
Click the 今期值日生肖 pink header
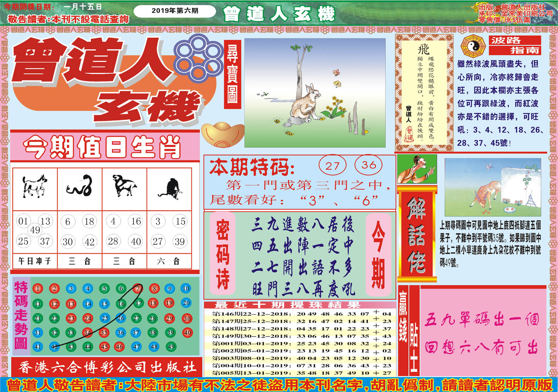pos(105,146)
